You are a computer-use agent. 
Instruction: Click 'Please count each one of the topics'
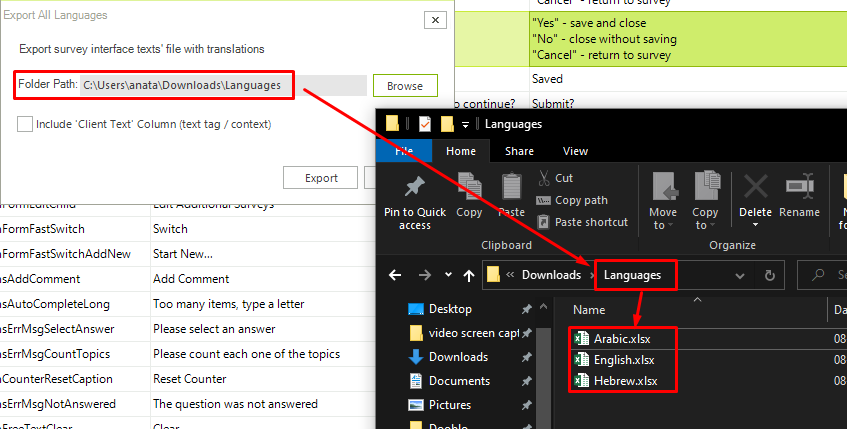[246, 354]
